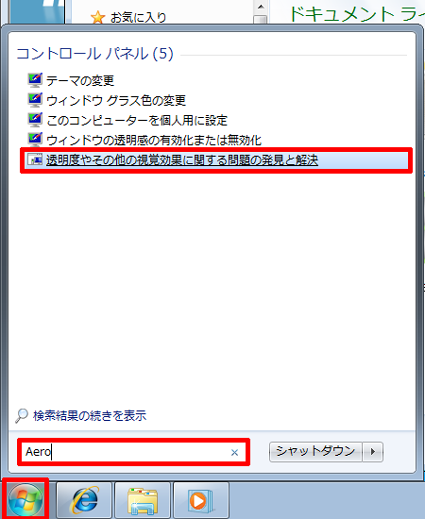Open Windows Explorer folder icon on taskbar
425x519 pixels.
coord(142,500)
